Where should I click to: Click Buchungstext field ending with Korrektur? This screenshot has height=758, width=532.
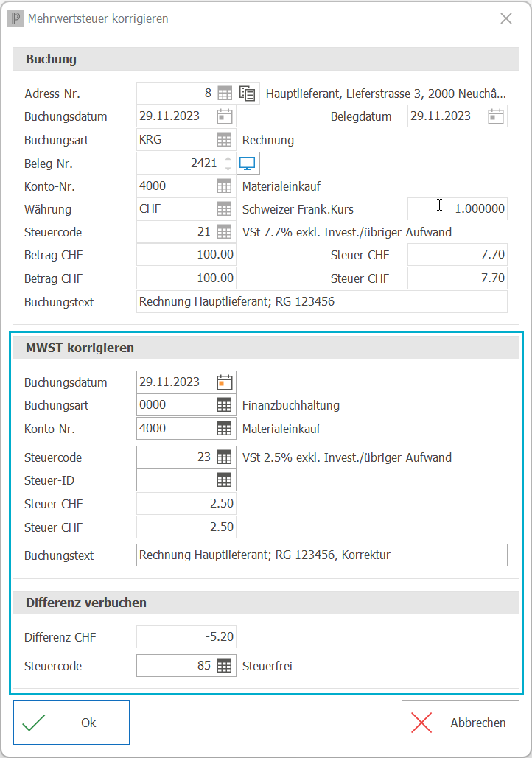[x=322, y=555]
